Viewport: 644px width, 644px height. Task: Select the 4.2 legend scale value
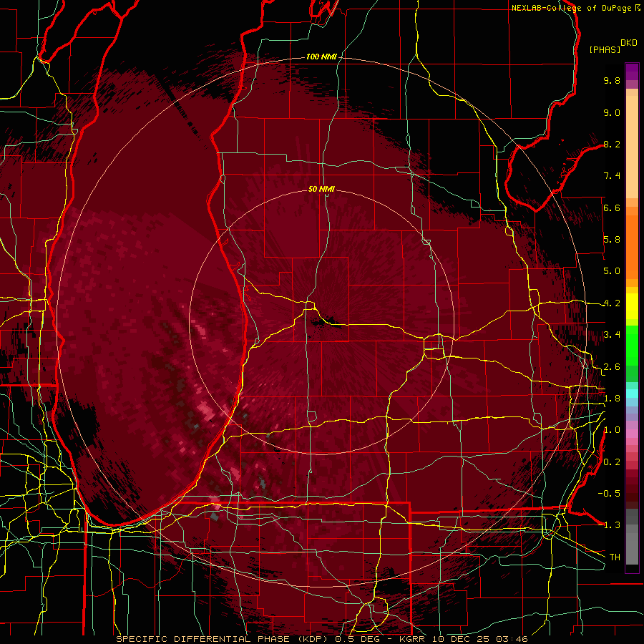(612, 303)
